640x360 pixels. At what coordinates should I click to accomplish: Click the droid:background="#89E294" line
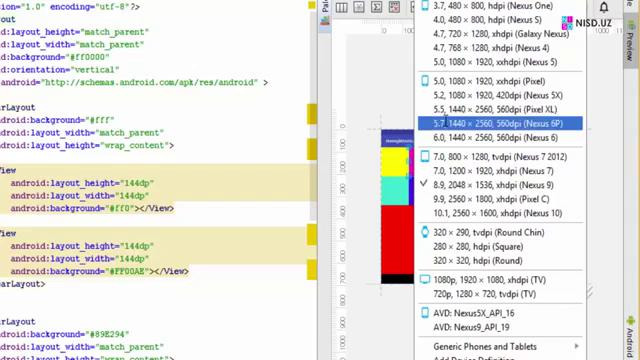click(64, 334)
